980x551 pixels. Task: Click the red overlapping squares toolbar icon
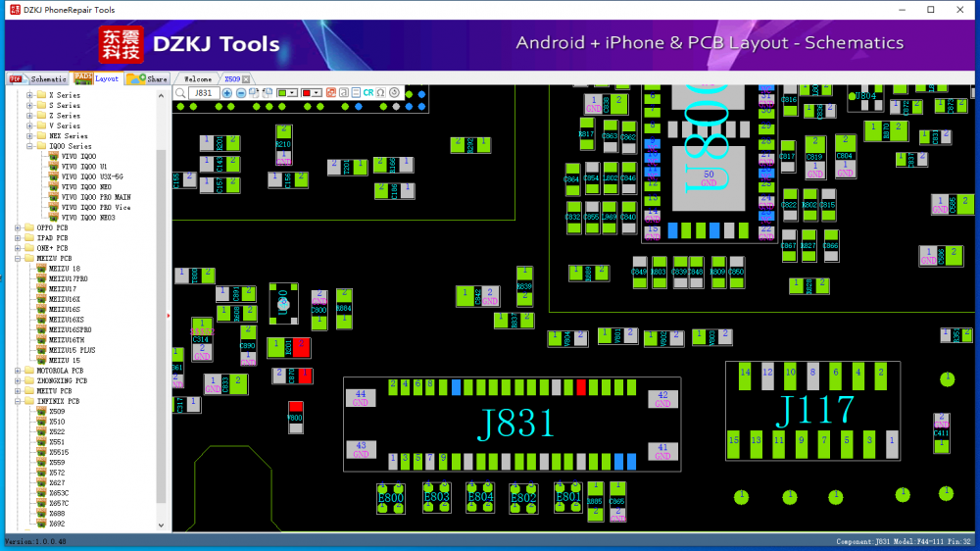(330, 93)
